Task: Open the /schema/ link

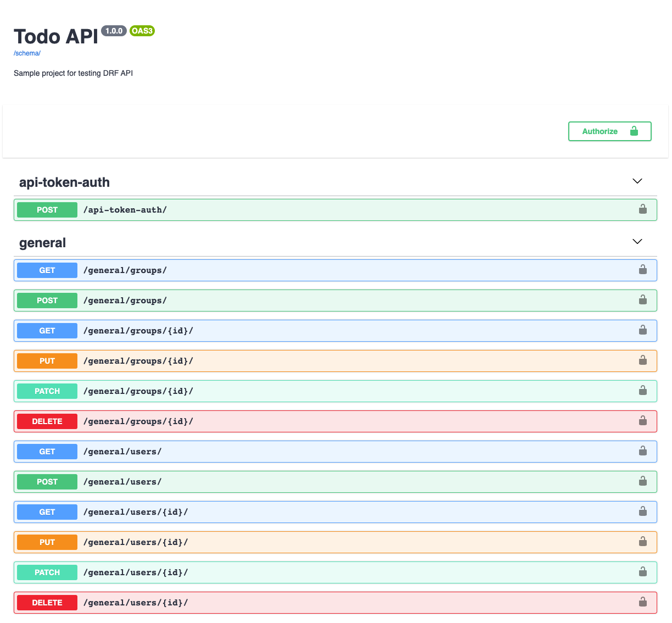Action: (x=27, y=53)
